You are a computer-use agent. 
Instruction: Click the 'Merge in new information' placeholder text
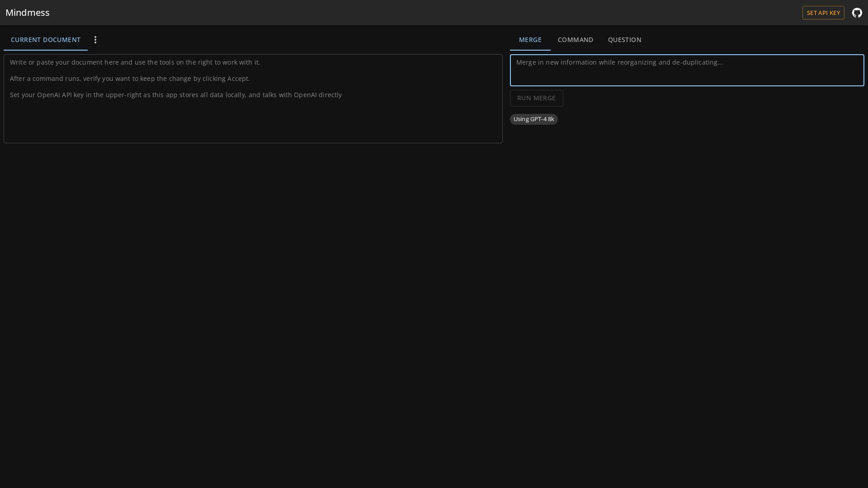619,62
